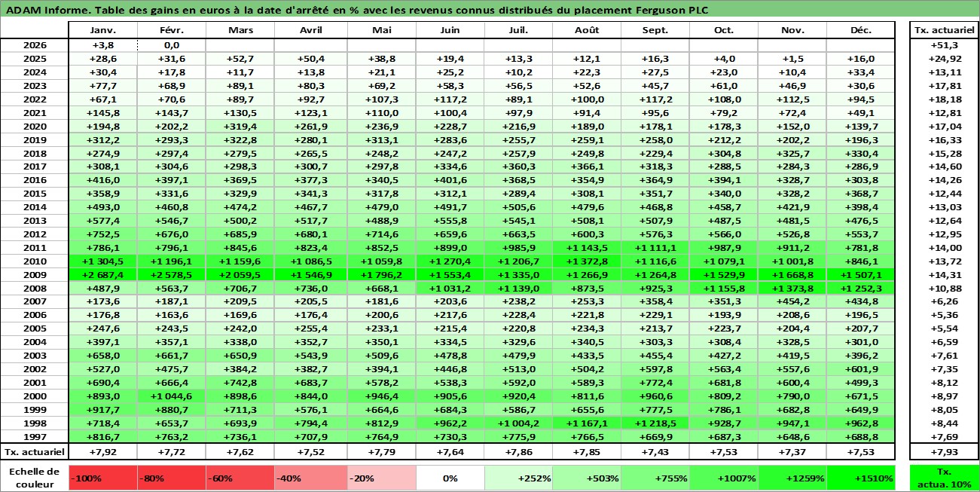Click the 'Oct.' column header

tap(724, 30)
